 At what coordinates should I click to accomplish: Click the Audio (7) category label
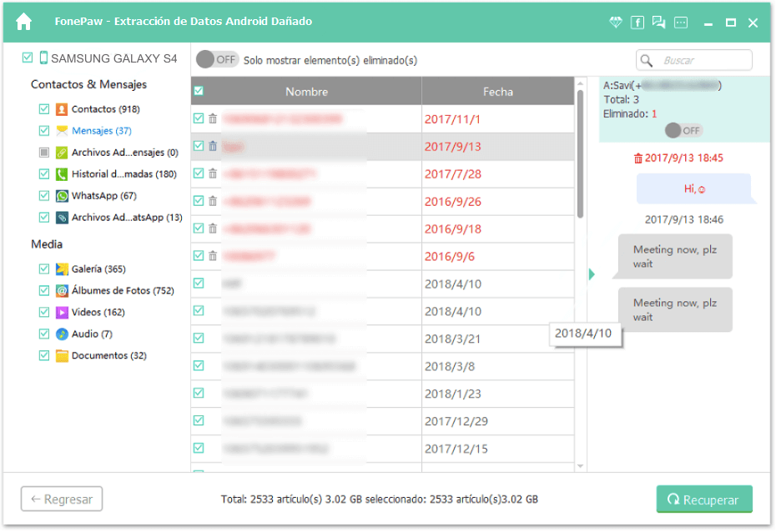92,334
